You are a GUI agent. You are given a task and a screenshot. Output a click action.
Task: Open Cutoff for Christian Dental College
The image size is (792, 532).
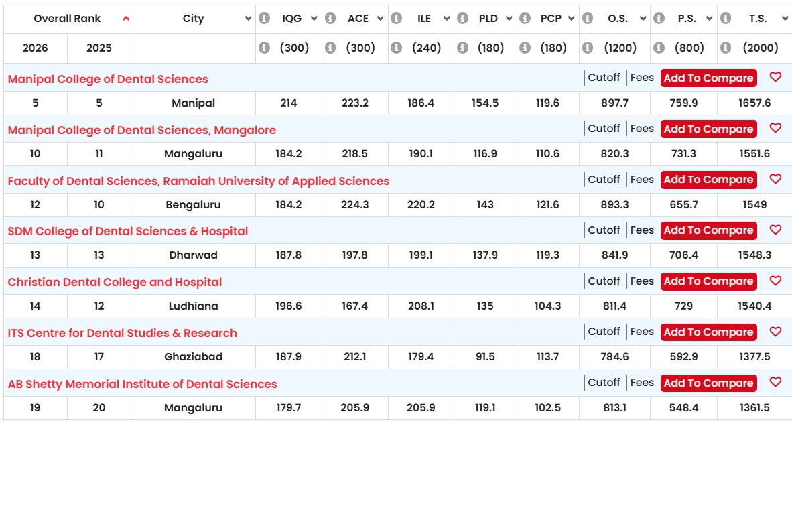coord(604,281)
